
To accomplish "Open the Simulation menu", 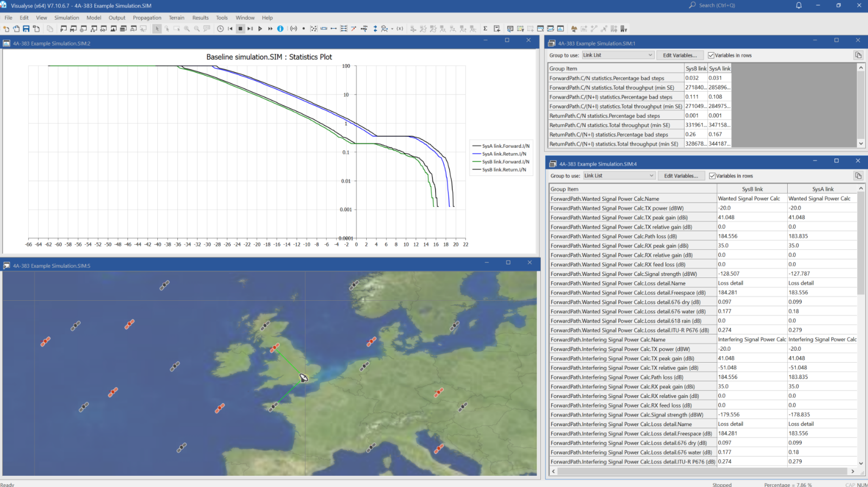I will pyautogui.click(x=66, y=18).
